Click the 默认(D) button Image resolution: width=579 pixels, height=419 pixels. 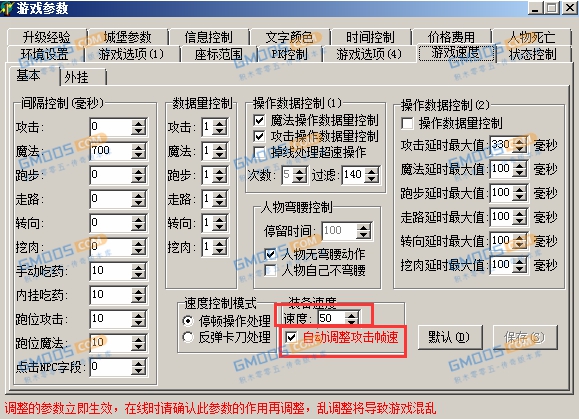(450, 337)
